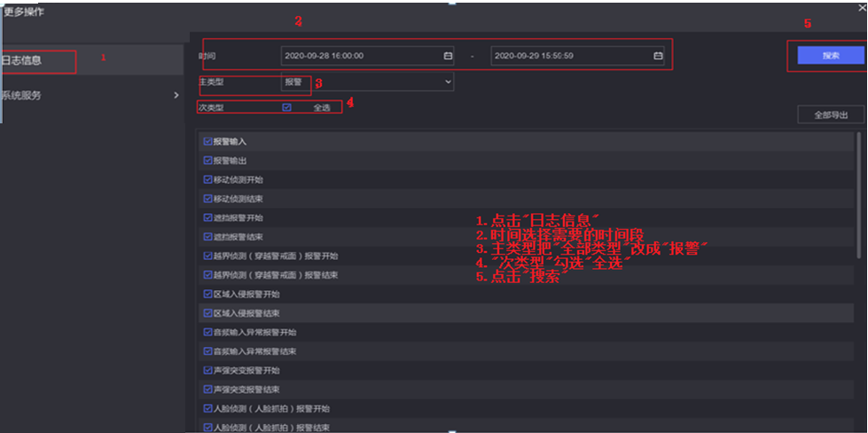
Task: Click the 时间 label
Action: pos(207,56)
